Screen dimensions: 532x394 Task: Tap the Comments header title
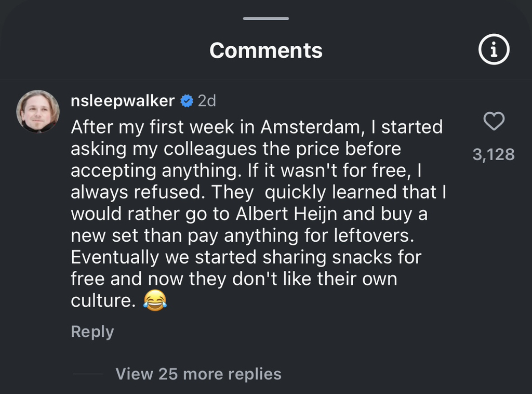266,50
